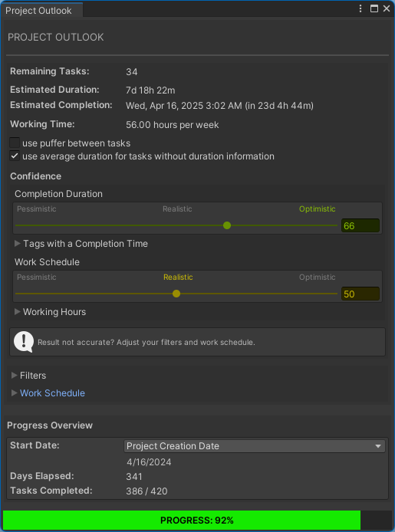Open the Start Date dropdown
Image resolution: width=395 pixels, height=532 pixels.
(255, 446)
